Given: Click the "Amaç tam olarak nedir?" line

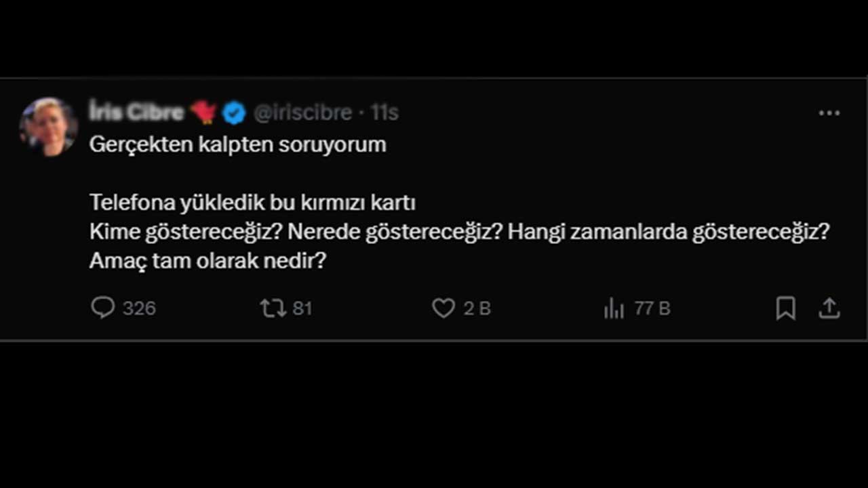Looking at the screenshot, I should coord(208,261).
